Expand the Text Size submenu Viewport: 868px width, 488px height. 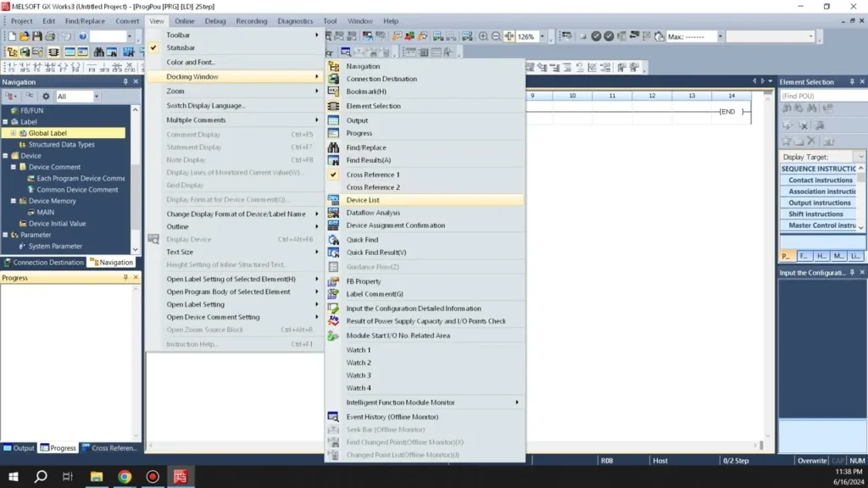(236, 252)
